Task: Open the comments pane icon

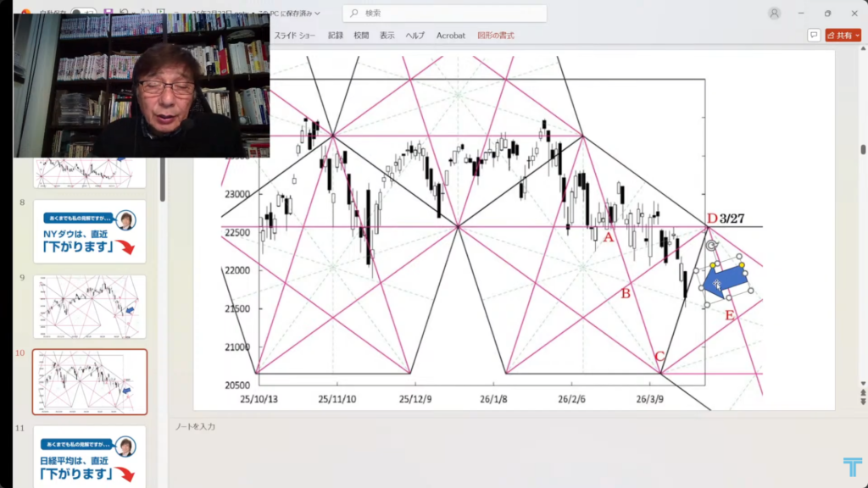Action: click(x=814, y=36)
